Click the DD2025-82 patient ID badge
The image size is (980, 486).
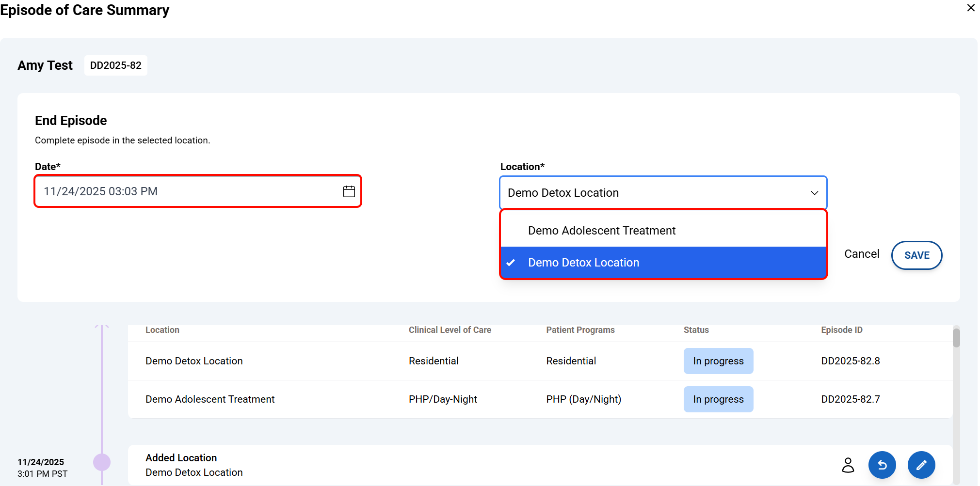coord(115,65)
